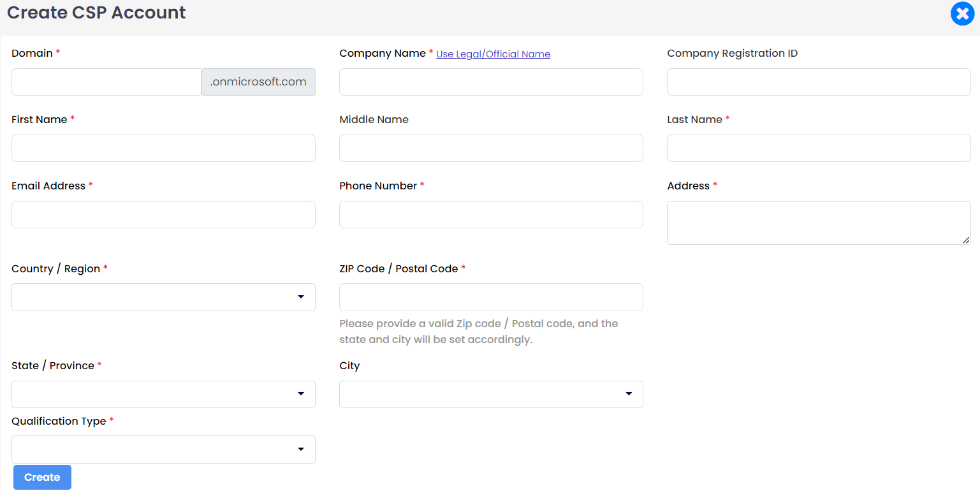Focus the Last Name input field
This screenshot has height=491, width=980.
click(819, 148)
